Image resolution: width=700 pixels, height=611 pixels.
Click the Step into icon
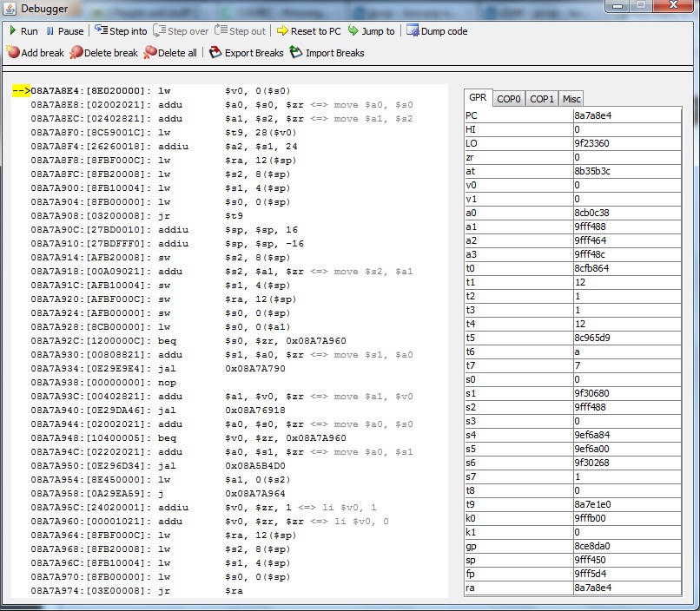coord(100,31)
